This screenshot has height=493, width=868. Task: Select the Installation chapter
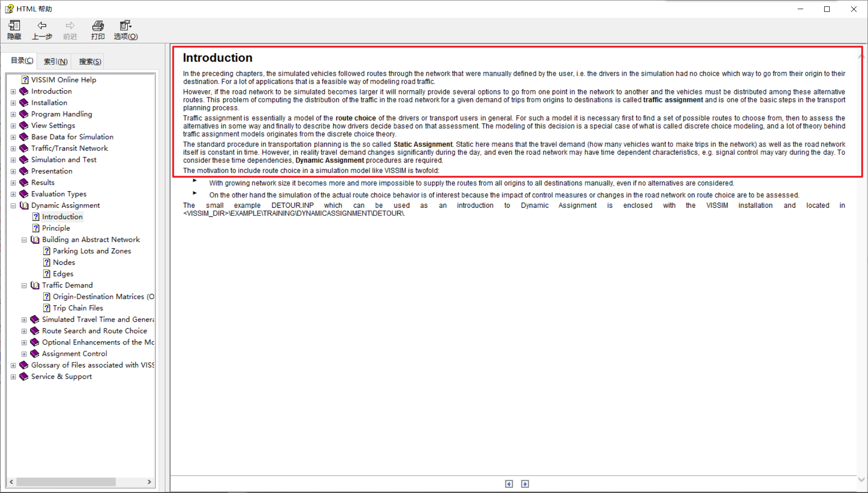coord(49,103)
